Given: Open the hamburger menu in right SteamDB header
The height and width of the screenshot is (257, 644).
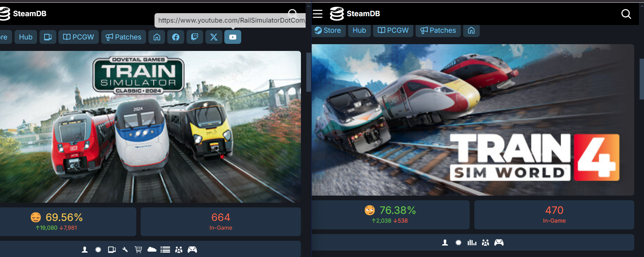Looking at the screenshot, I should (x=317, y=14).
